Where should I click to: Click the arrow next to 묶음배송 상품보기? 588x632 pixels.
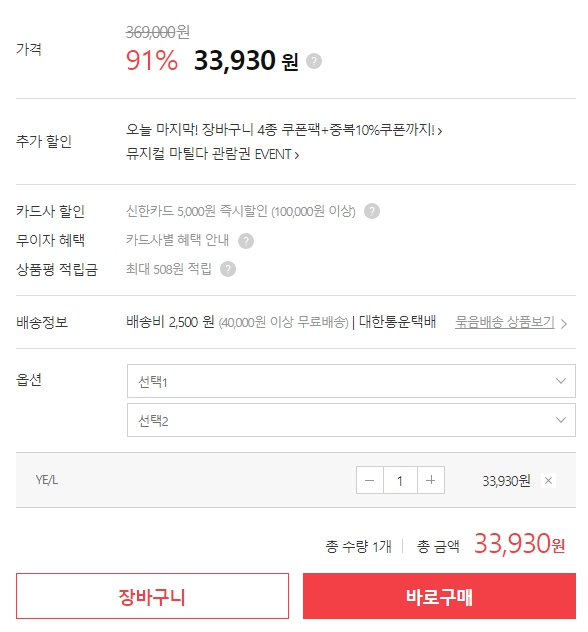coord(564,324)
